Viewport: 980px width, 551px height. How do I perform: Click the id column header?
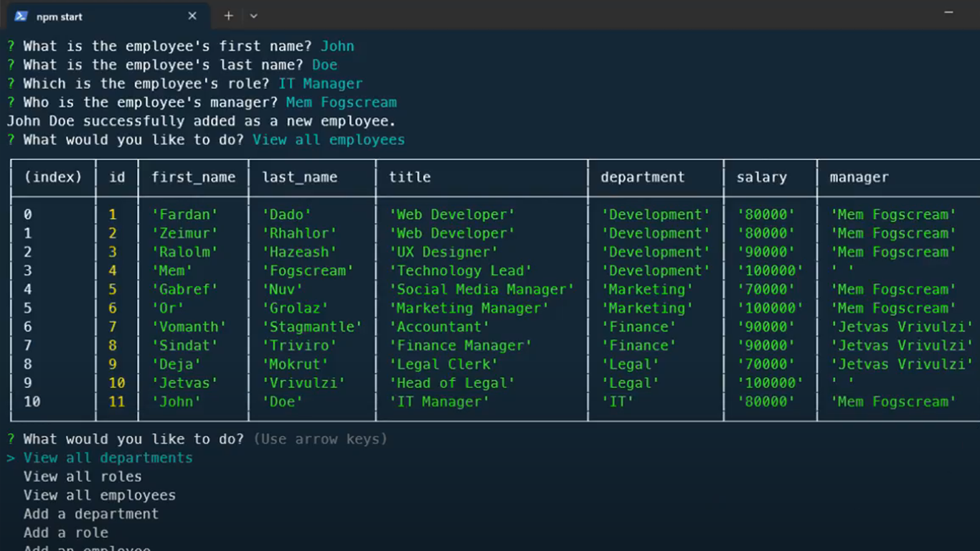(x=117, y=177)
